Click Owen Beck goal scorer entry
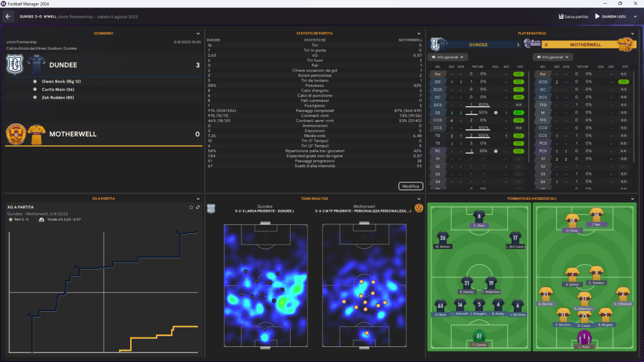Viewport: 644px width, 362px height. coord(61,81)
